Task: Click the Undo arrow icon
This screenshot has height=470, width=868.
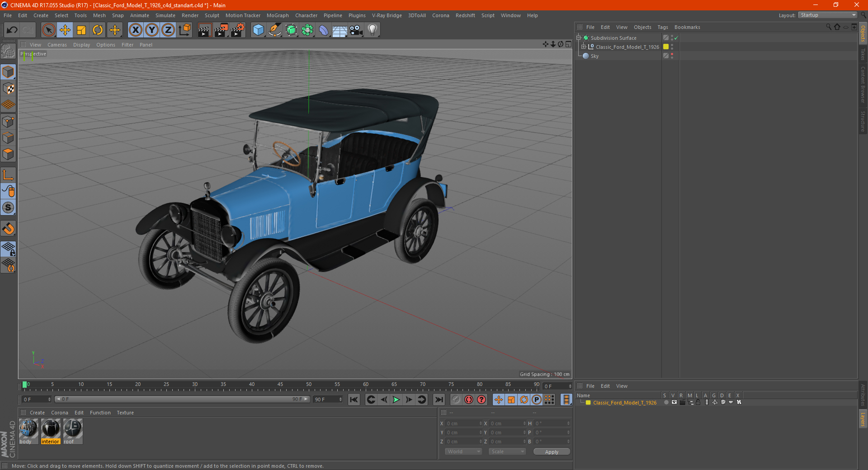Action: [x=12, y=30]
